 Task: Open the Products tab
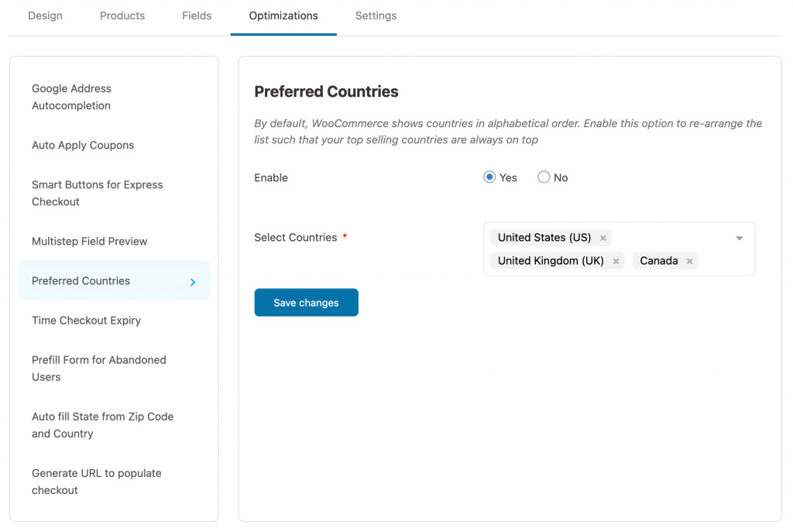[122, 15]
